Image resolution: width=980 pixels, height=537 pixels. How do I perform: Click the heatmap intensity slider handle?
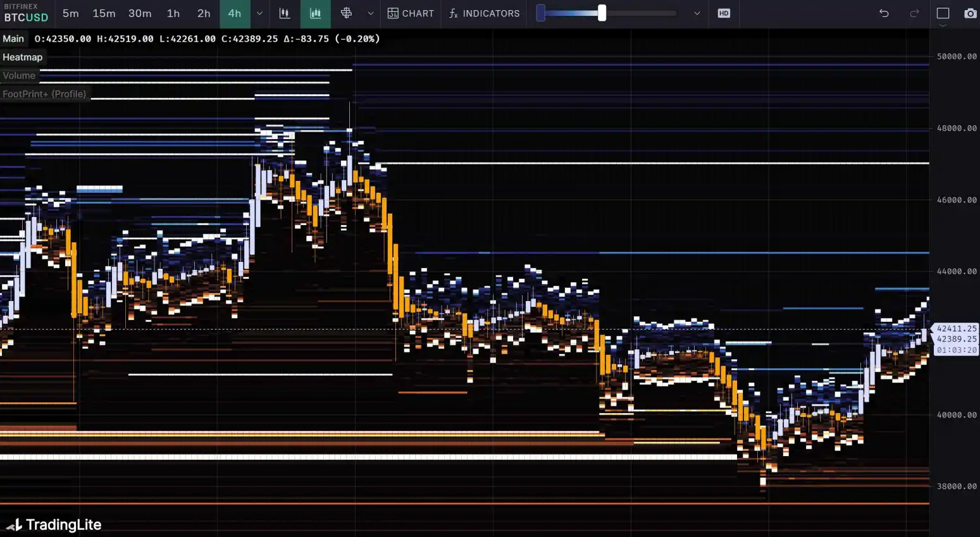(x=602, y=13)
